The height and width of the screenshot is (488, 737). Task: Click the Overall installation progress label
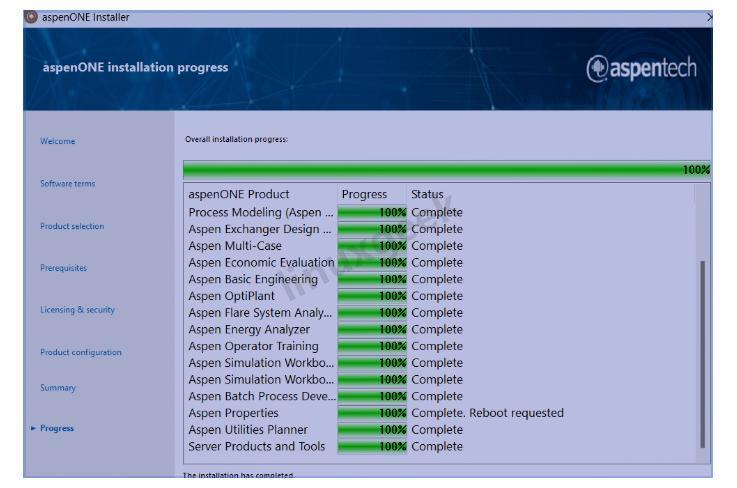(236, 139)
